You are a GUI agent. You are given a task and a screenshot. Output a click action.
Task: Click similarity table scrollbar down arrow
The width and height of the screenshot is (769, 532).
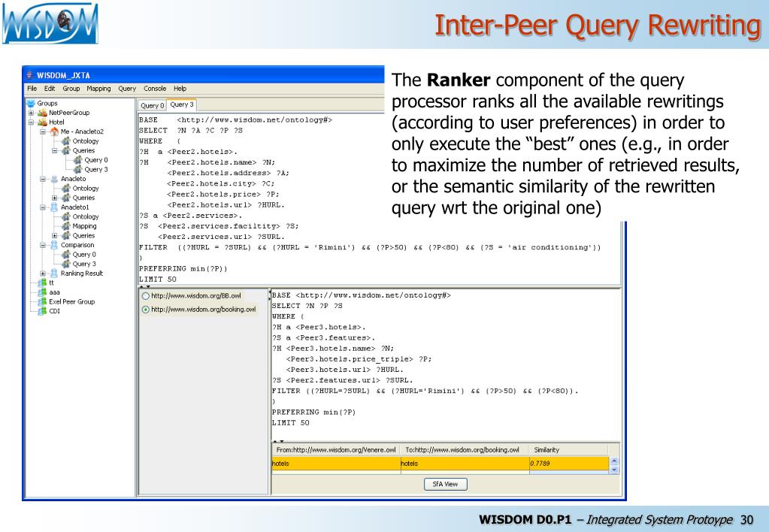click(x=614, y=470)
